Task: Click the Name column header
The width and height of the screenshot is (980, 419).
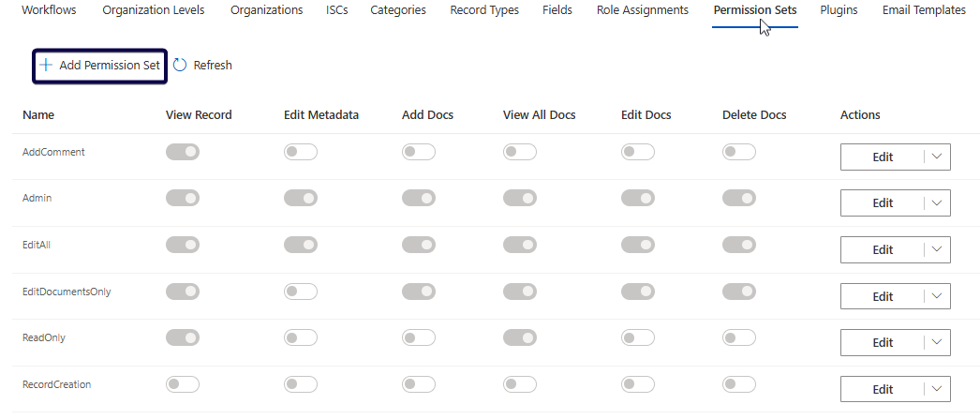Action: coord(38,115)
